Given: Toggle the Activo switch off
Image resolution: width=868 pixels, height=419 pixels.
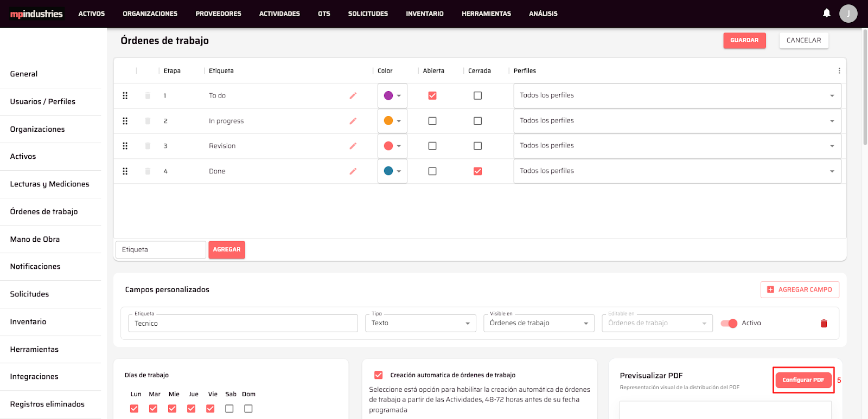Looking at the screenshot, I should tap(729, 324).
